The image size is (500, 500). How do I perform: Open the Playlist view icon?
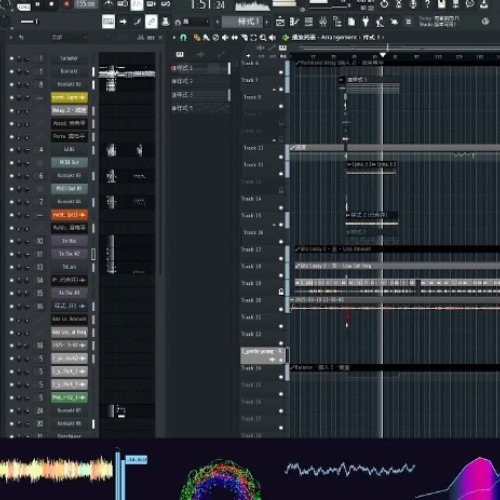pos(280,22)
